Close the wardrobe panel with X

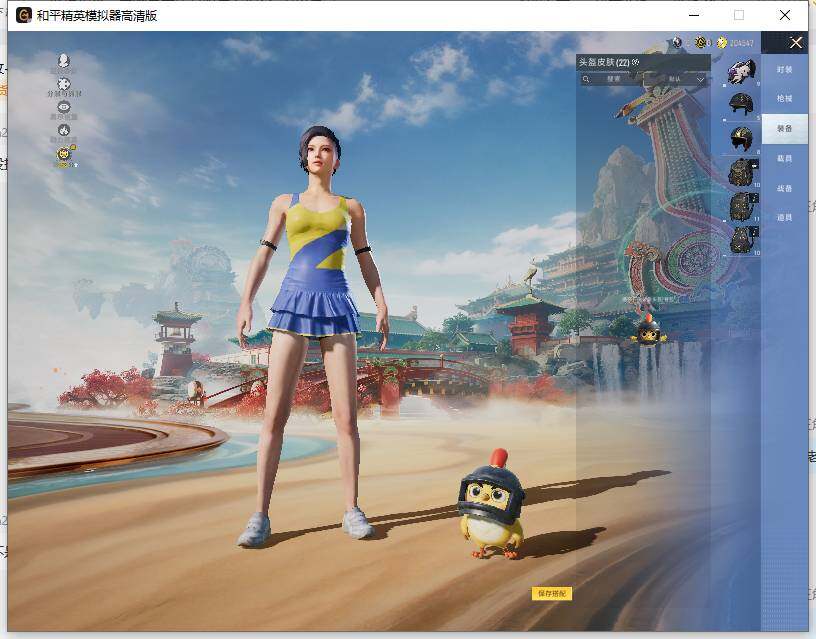796,42
